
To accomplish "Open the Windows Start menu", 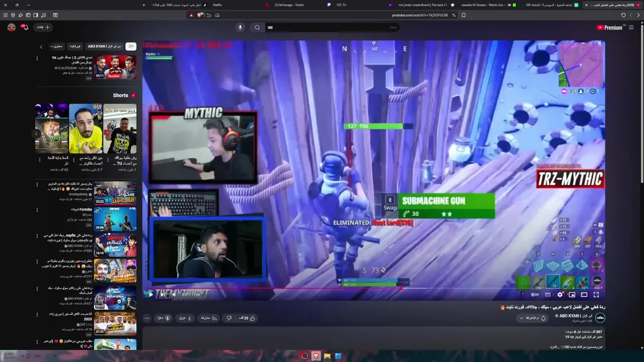I will (338, 356).
